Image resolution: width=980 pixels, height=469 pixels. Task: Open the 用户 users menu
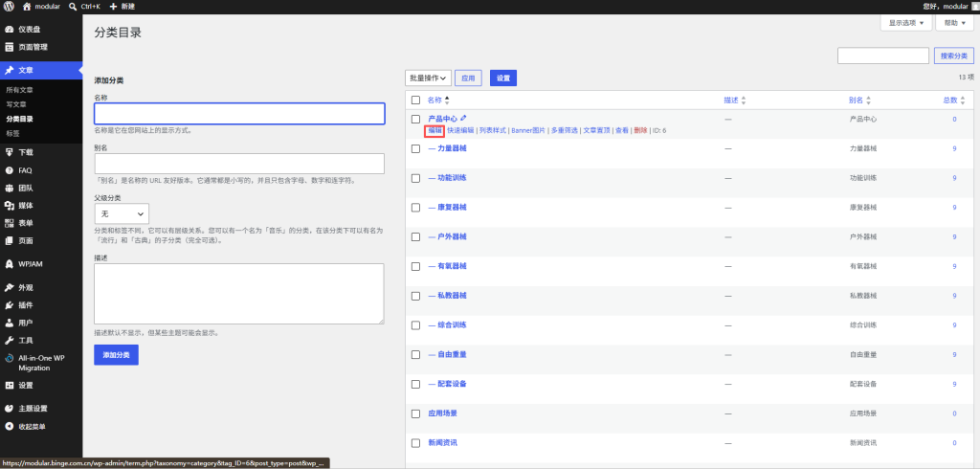tap(41, 323)
